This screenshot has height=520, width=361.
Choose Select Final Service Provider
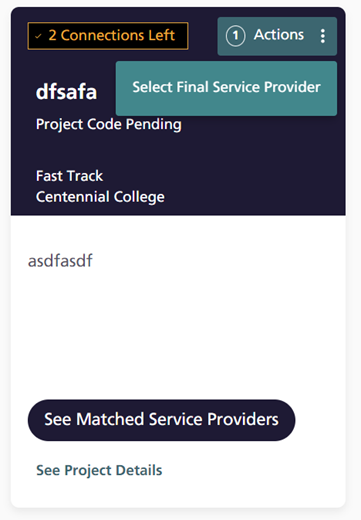(x=226, y=88)
